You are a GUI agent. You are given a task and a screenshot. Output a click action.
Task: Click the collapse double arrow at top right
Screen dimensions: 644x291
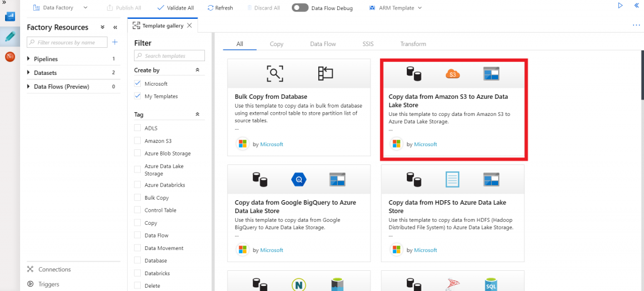pos(638,5)
